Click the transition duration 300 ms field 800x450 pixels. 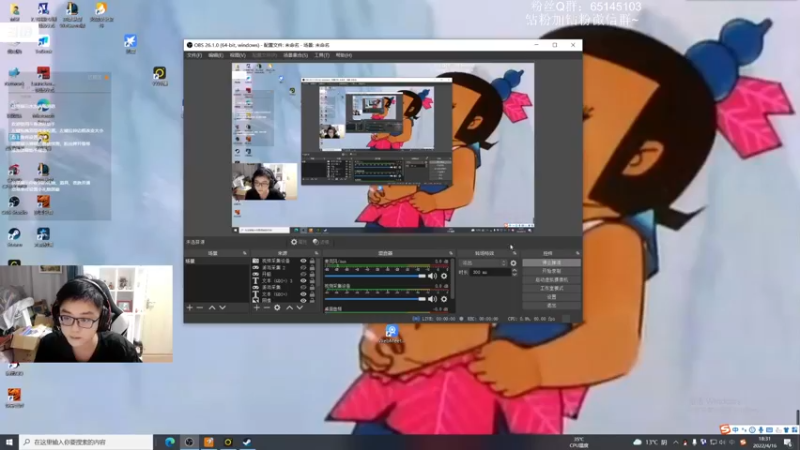point(489,272)
